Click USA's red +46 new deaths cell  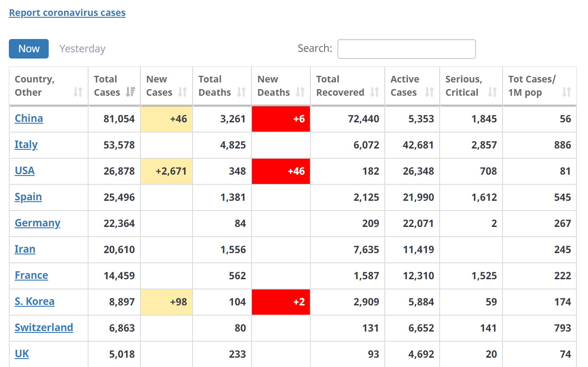(281, 171)
